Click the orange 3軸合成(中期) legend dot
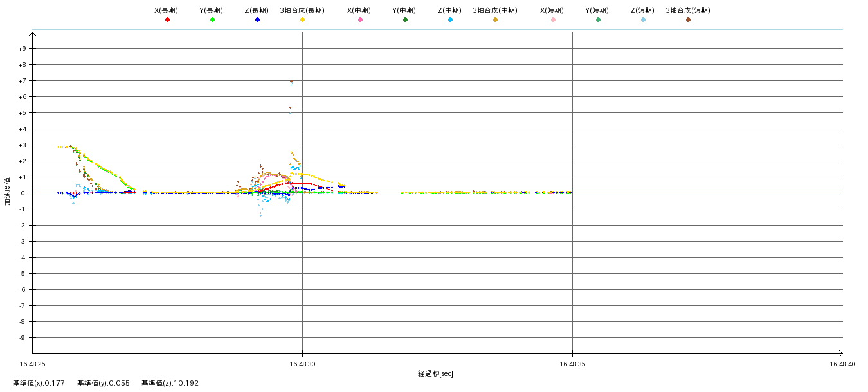 495,20
